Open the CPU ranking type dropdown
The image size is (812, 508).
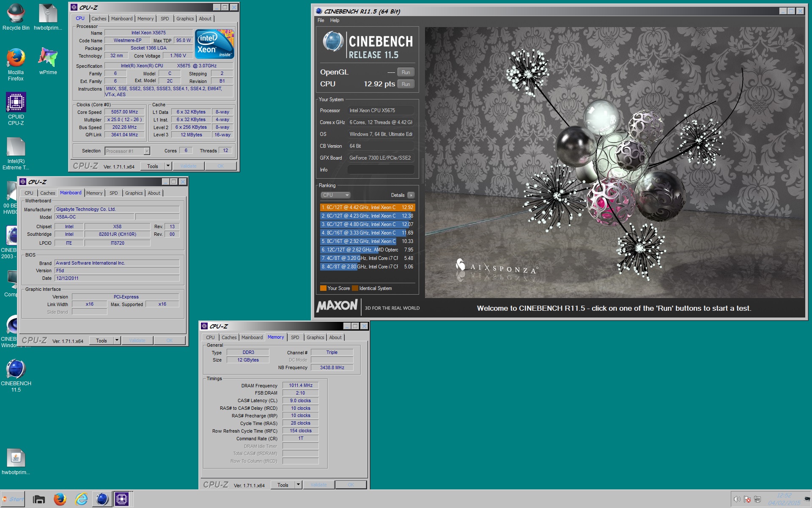[335, 195]
